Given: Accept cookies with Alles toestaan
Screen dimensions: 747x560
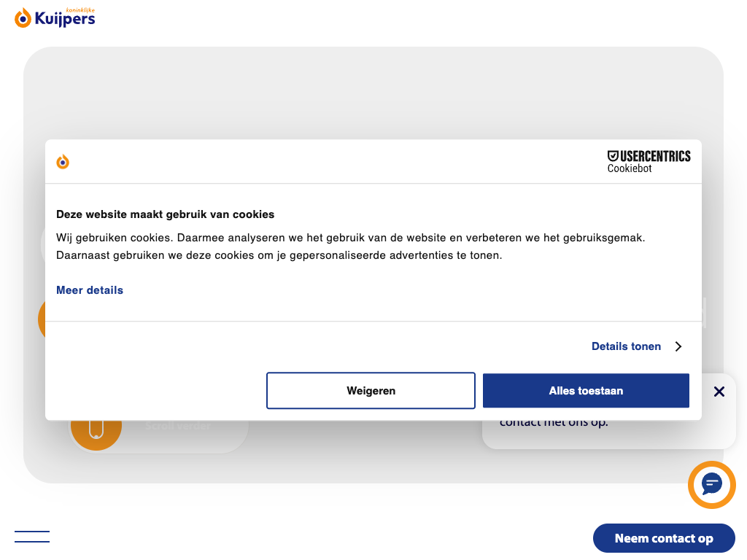Looking at the screenshot, I should (586, 391).
